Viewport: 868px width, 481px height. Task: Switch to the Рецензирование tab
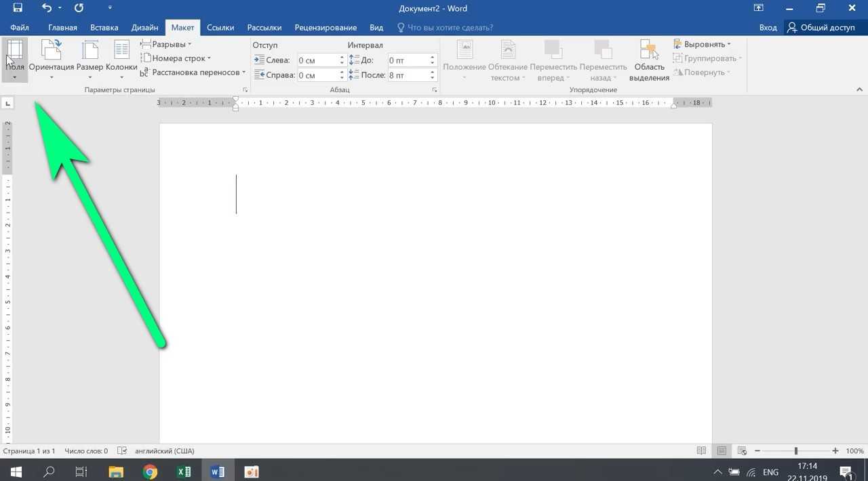click(x=325, y=28)
